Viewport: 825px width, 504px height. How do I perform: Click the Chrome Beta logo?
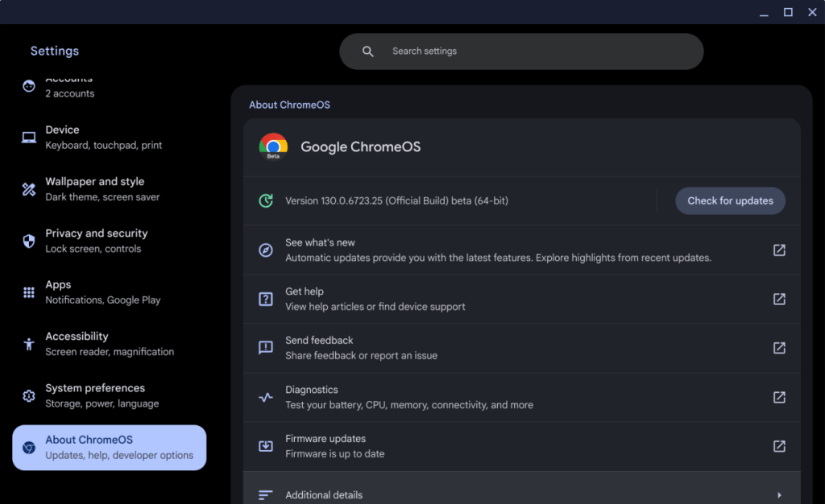tap(273, 147)
